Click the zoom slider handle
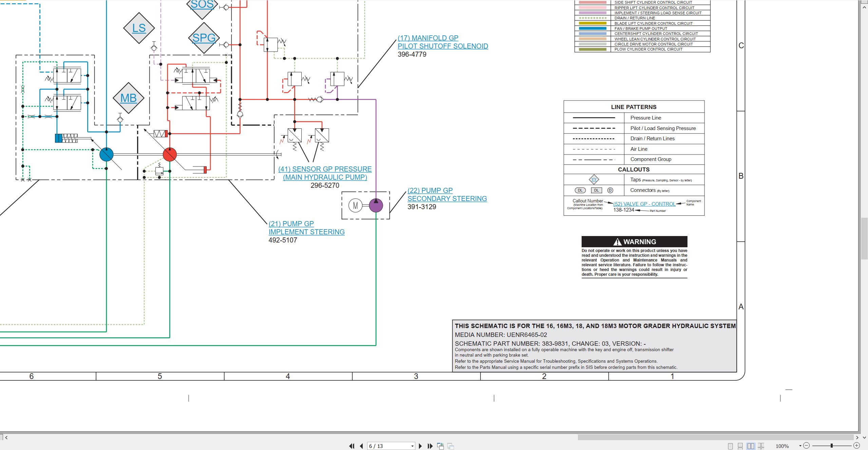Screen dimensions: 868x450 tap(832, 446)
